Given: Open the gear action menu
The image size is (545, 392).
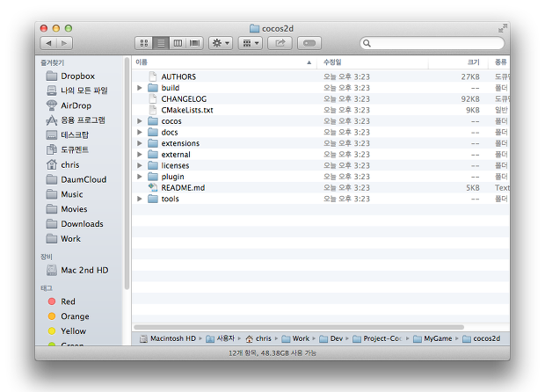Looking at the screenshot, I should pos(221,43).
